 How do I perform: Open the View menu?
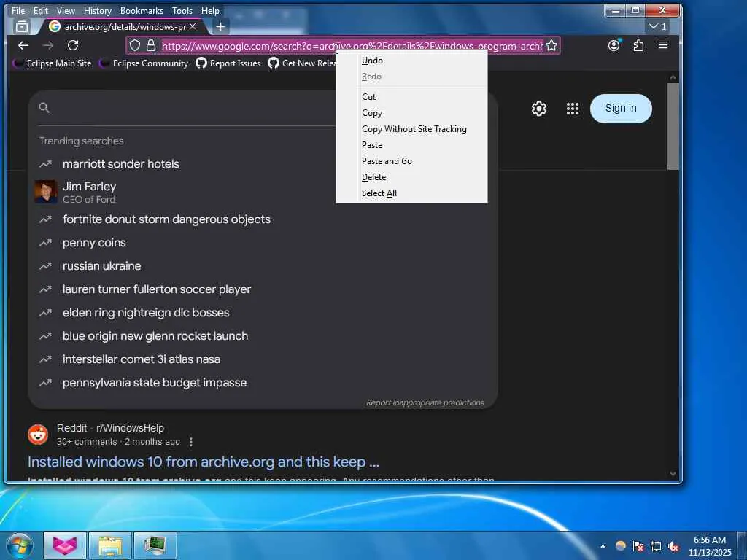(66, 10)
